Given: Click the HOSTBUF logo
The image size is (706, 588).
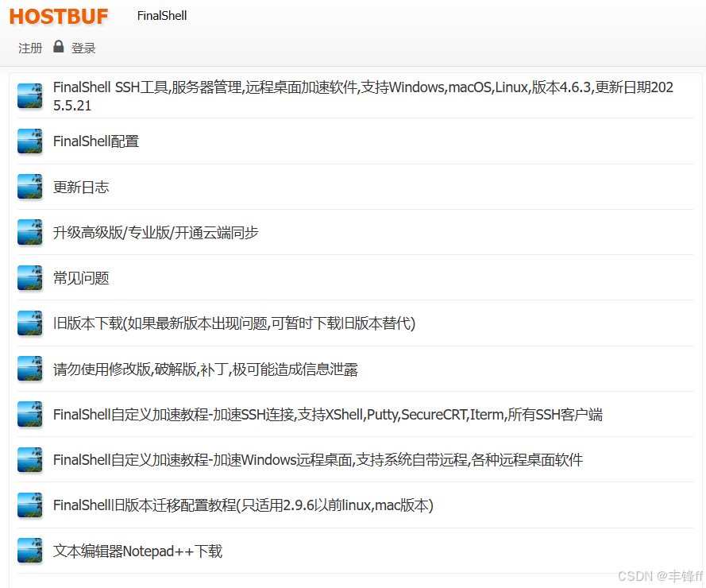Looking at the screenshot, I should pyautogui.click(x=59, y=17).
